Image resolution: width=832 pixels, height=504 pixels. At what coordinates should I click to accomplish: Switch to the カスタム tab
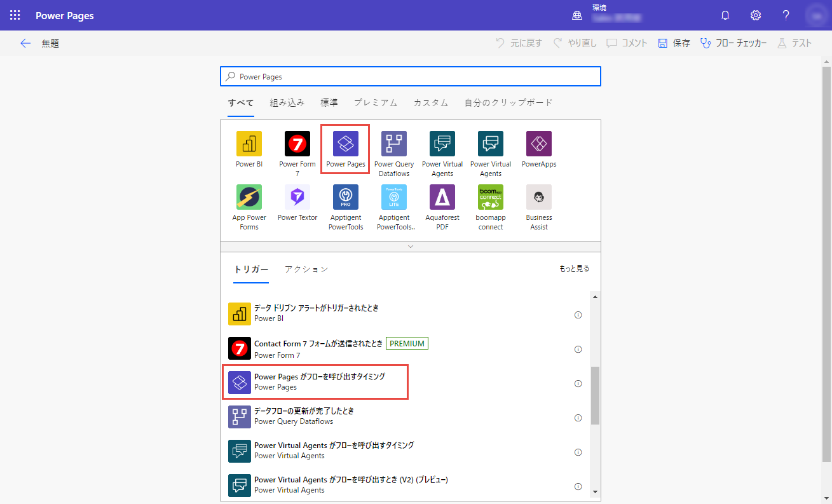[x=431, y=102]
